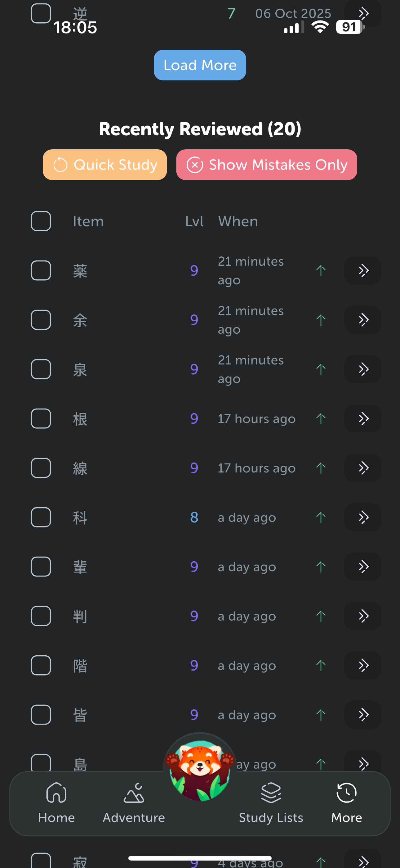Tap the More clock-history icon
This screenshot has height=868, width=400.
point(346,793)
